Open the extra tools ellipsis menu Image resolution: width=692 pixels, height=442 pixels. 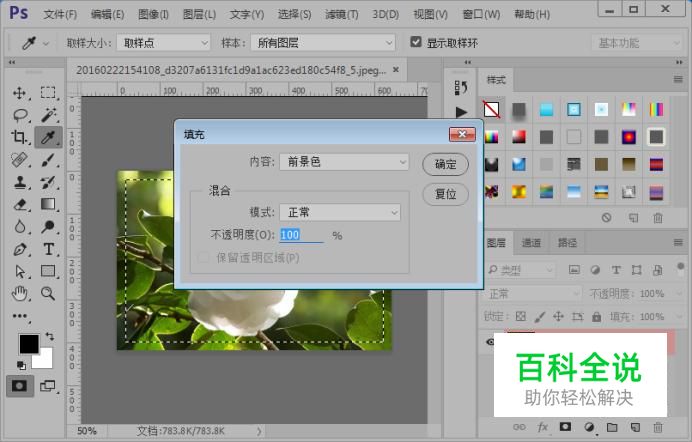[20, 316]
